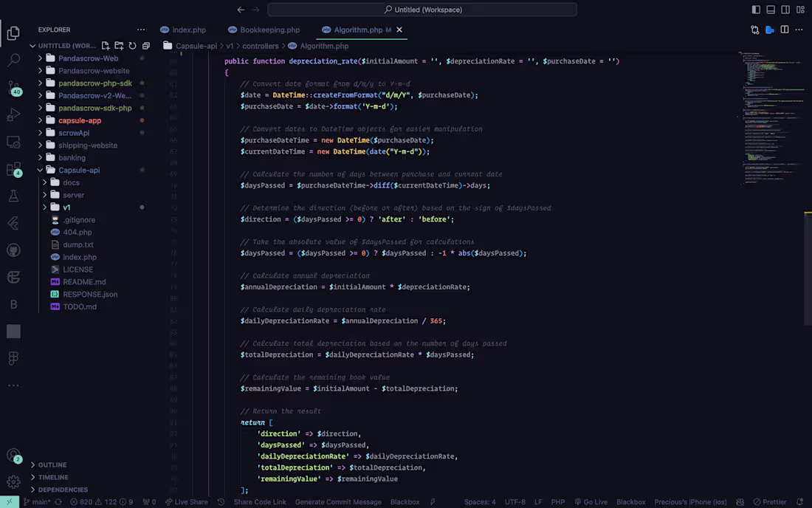Click Share Code Link in status bar
Screen dimensions: 812x508
click(x=259, y=502)
